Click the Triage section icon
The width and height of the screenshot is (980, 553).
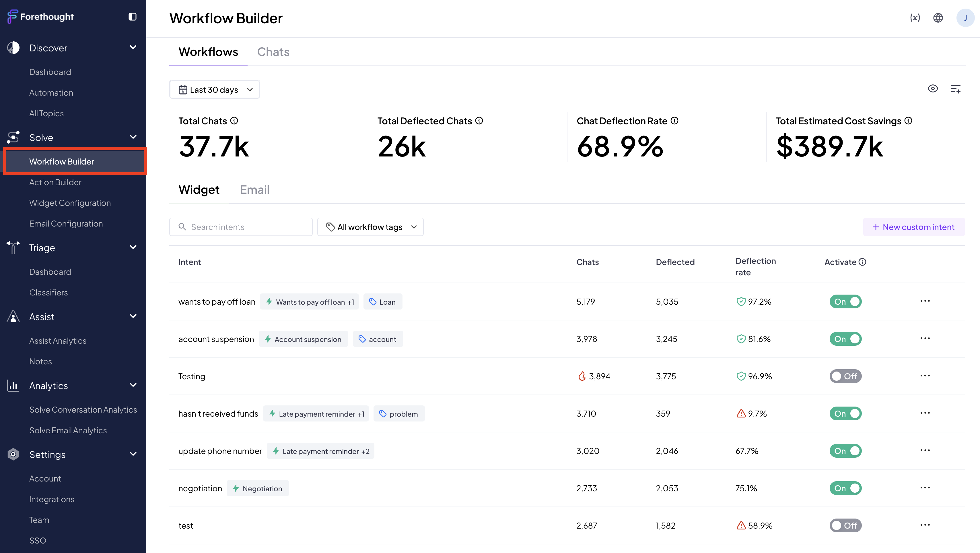click(13, 248)
